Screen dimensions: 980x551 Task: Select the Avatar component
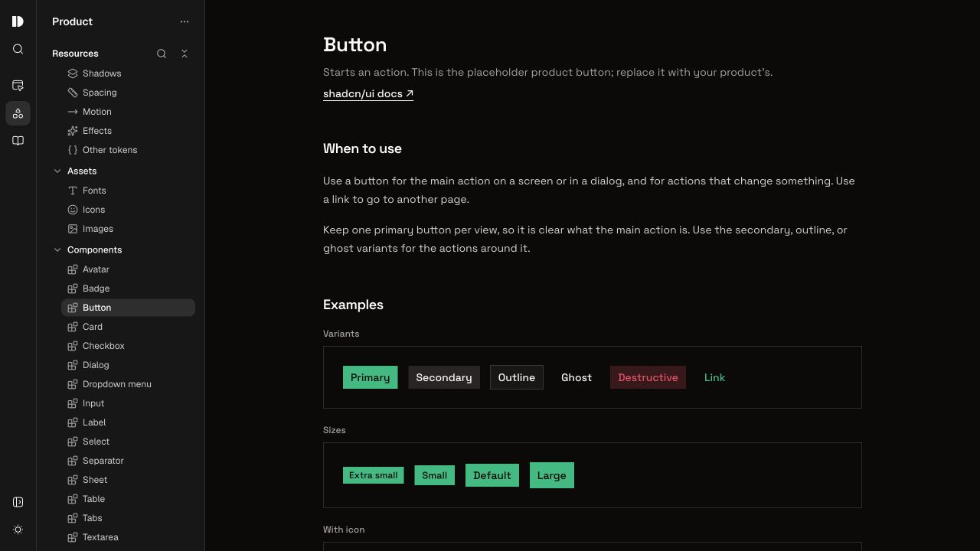click(x=128, y=269)
